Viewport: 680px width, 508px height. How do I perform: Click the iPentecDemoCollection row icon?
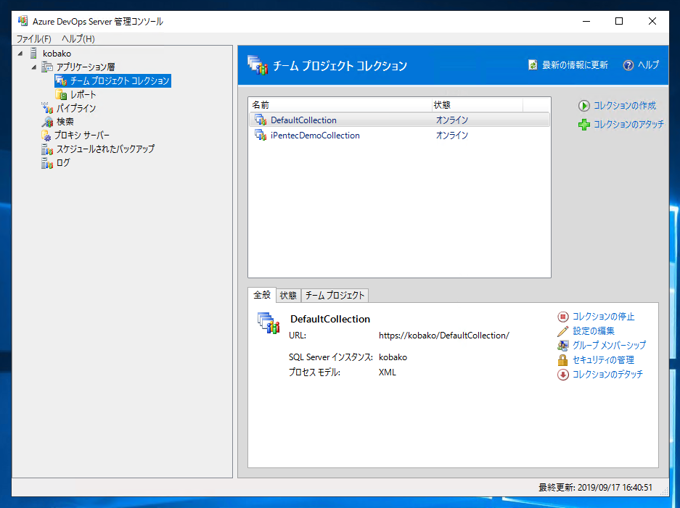[261, 135]
